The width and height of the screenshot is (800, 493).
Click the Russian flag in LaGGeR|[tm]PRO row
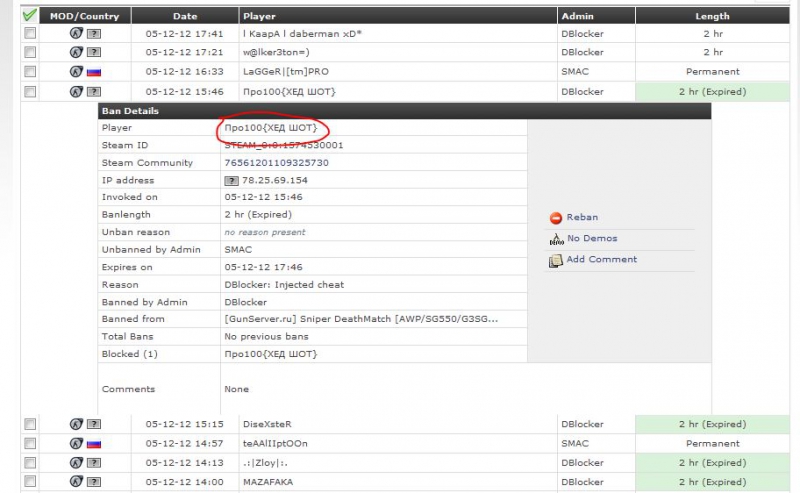pos(94,72)
